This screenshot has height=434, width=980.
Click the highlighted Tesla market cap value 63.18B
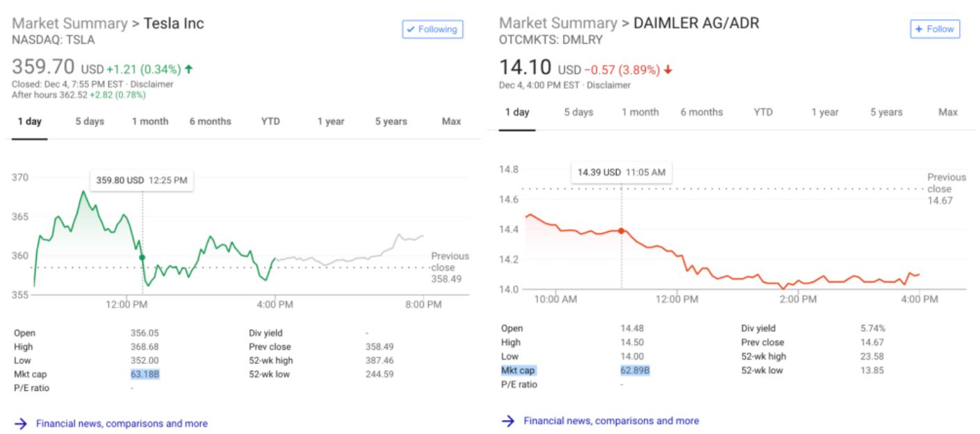145,374
